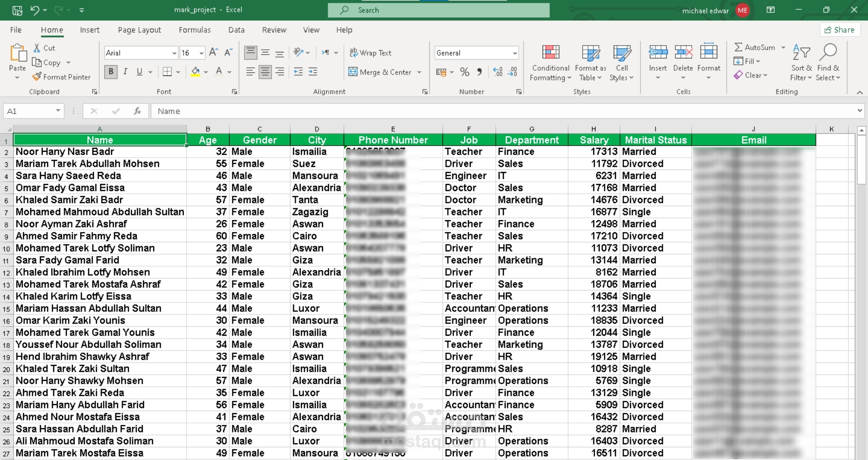The height and width of the screenshot is (460, 868).
Task: Open the Merge & Center dropdown arrow
Action: 419,72
